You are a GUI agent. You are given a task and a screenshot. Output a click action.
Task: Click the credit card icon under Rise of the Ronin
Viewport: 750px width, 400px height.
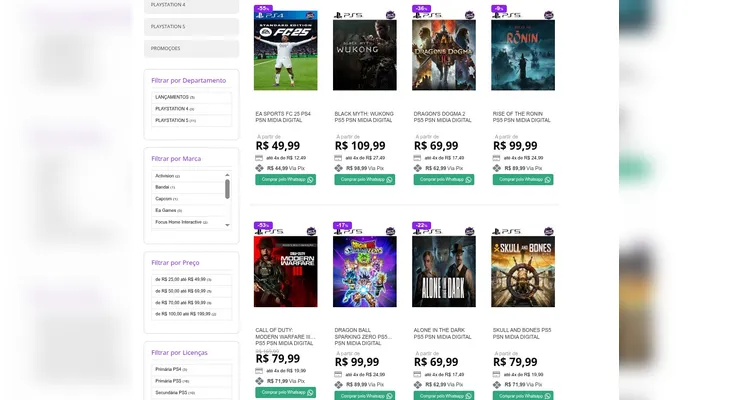(x=497, y=157)
